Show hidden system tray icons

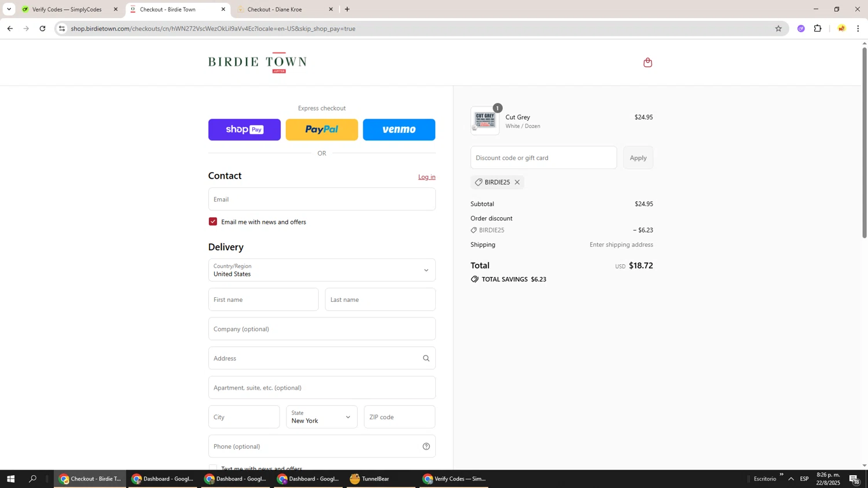(791, 479)
